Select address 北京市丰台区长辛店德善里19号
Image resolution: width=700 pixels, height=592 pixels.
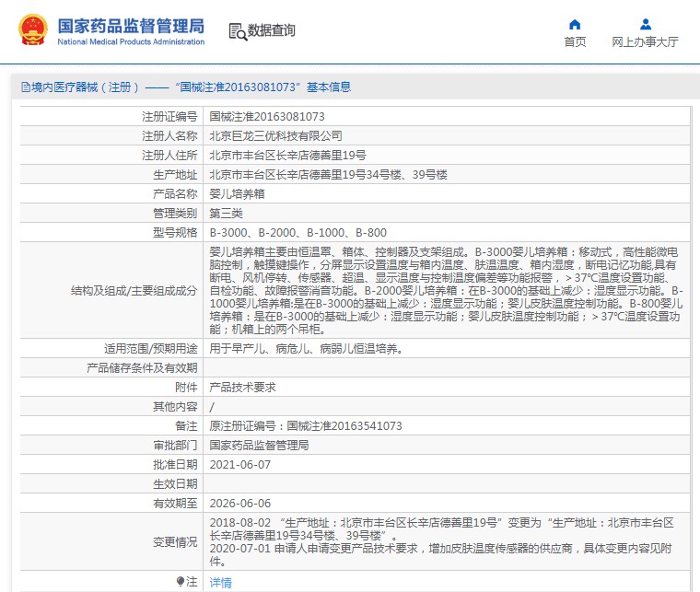point(287,156)
